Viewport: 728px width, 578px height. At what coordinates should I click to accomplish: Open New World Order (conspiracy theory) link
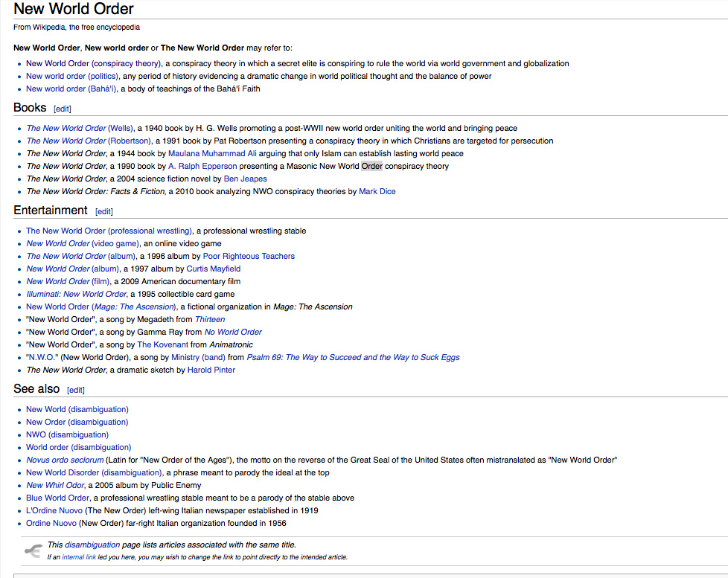pos(93,63)
